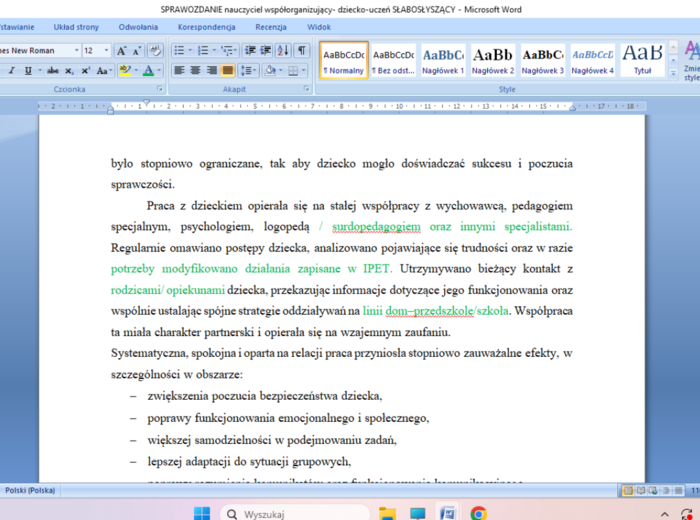The width and height of the screenshot is (700, 520).
Task: Click the clear formatting icon
Action: point(154,50)
